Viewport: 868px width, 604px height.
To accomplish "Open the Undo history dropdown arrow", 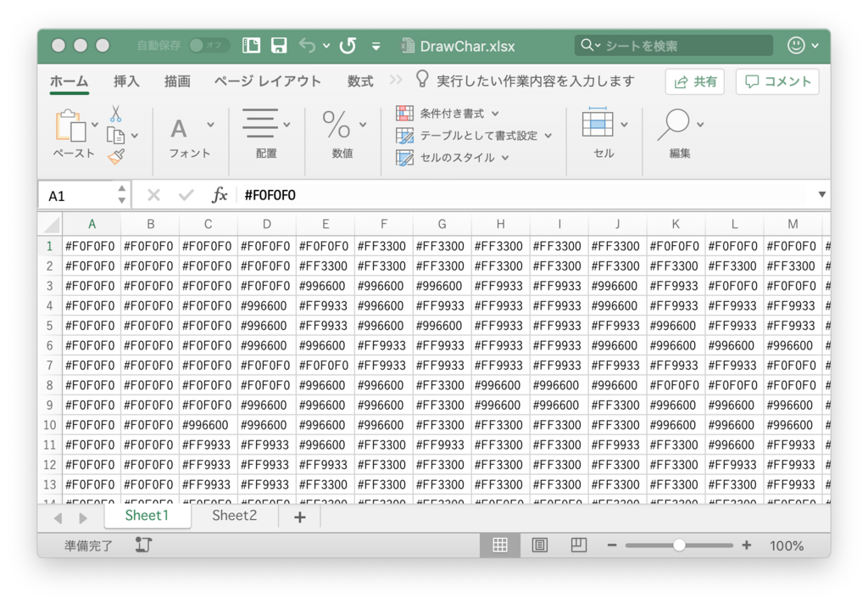I will (326, 46).
